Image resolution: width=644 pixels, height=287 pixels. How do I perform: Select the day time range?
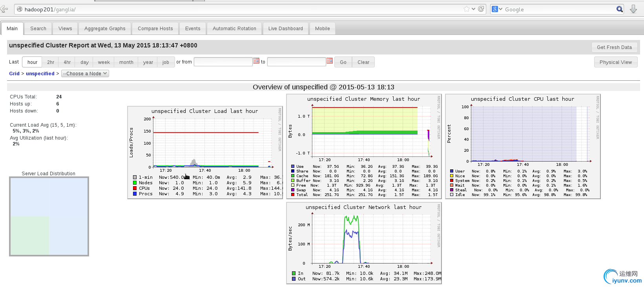point(84,62)
